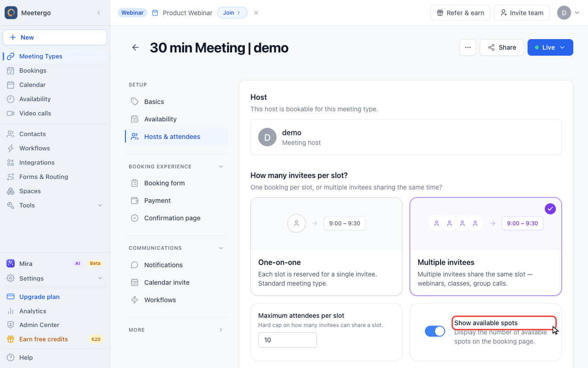Click the back arrow beside meeting title

136,47
